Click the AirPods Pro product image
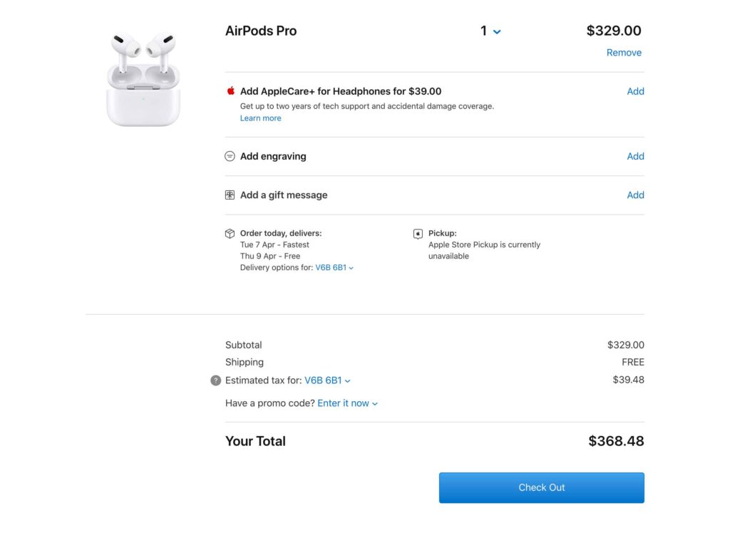This screenshot has width=730, height=560. click(x=143, y=78)
